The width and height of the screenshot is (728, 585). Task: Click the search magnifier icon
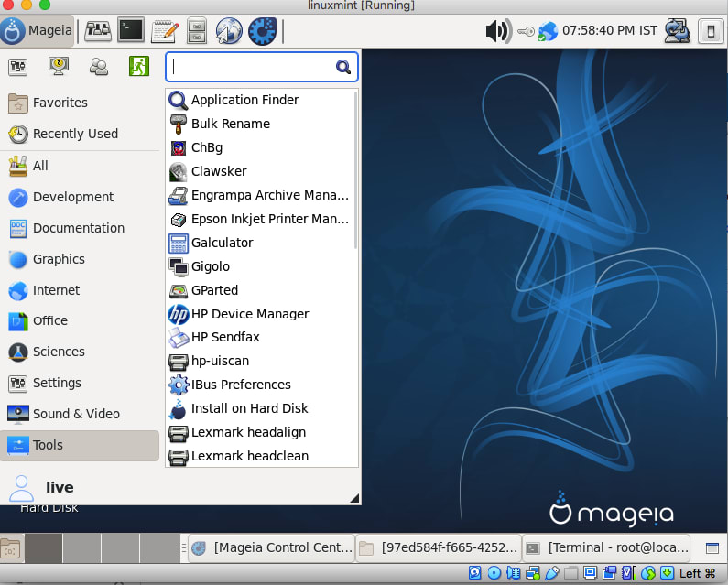[343, 67]
